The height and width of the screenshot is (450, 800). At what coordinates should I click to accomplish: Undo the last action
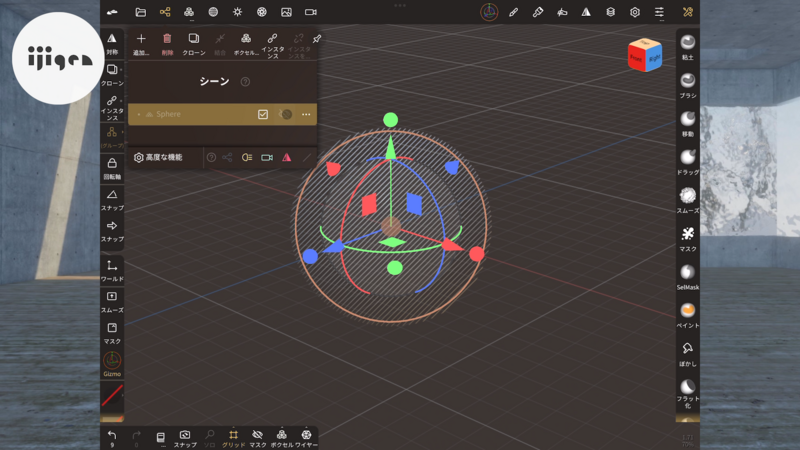(112, 438)
